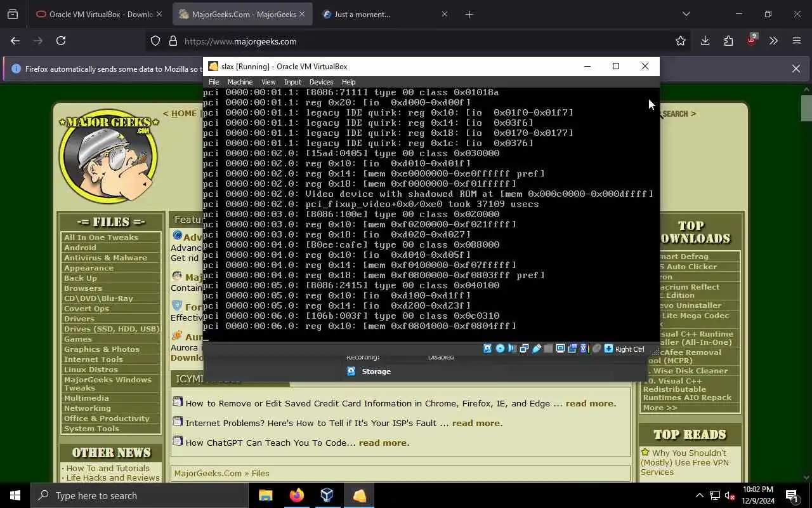Click the 'Right Ctrl' host key label

629,349
